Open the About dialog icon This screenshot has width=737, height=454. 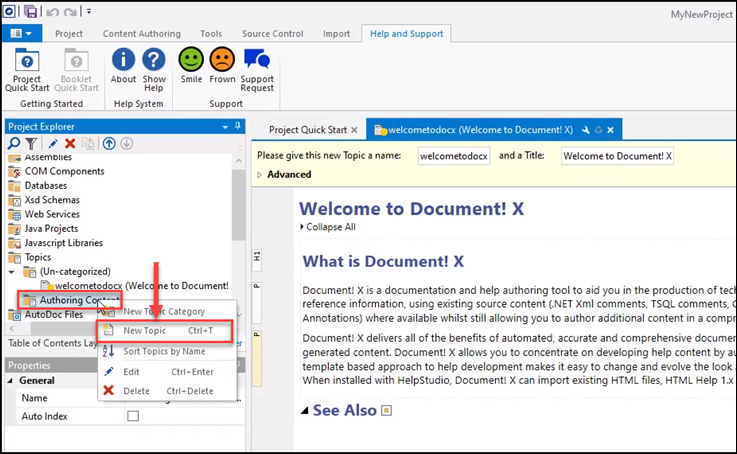pos(123,67)
